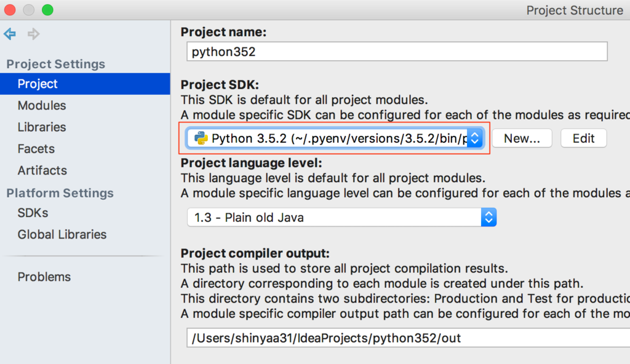Open the Project SDK dropdown arrows
The image size is (630, 364).
pos(475,138)
